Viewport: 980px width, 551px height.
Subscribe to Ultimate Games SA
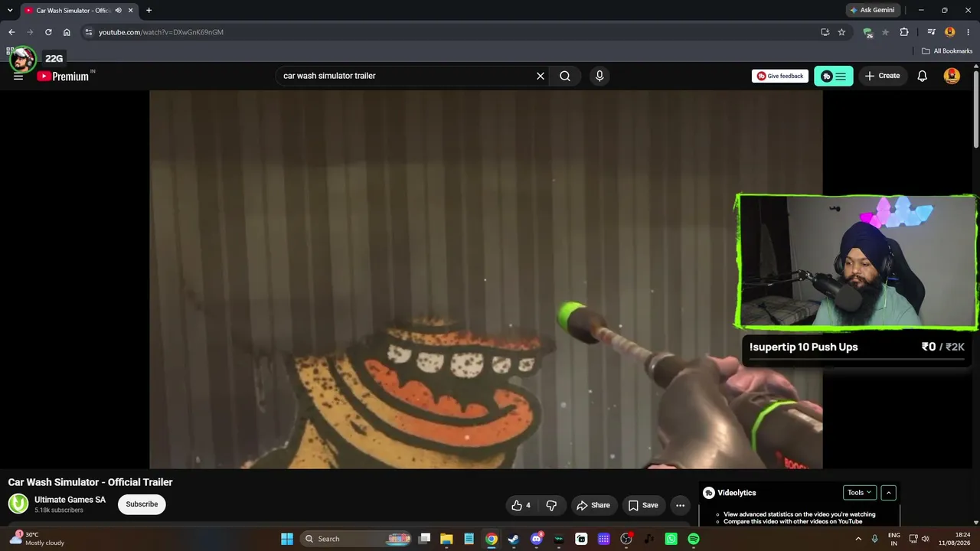coord(142,504)
